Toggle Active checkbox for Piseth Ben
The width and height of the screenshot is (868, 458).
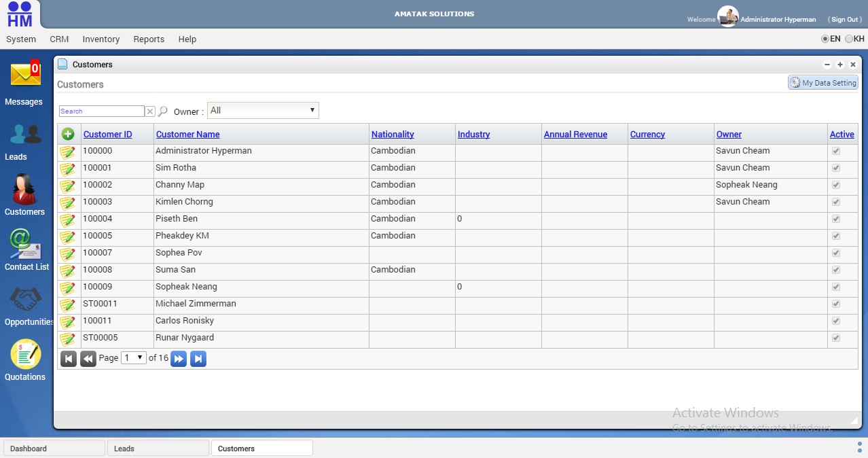pos(836,219)
